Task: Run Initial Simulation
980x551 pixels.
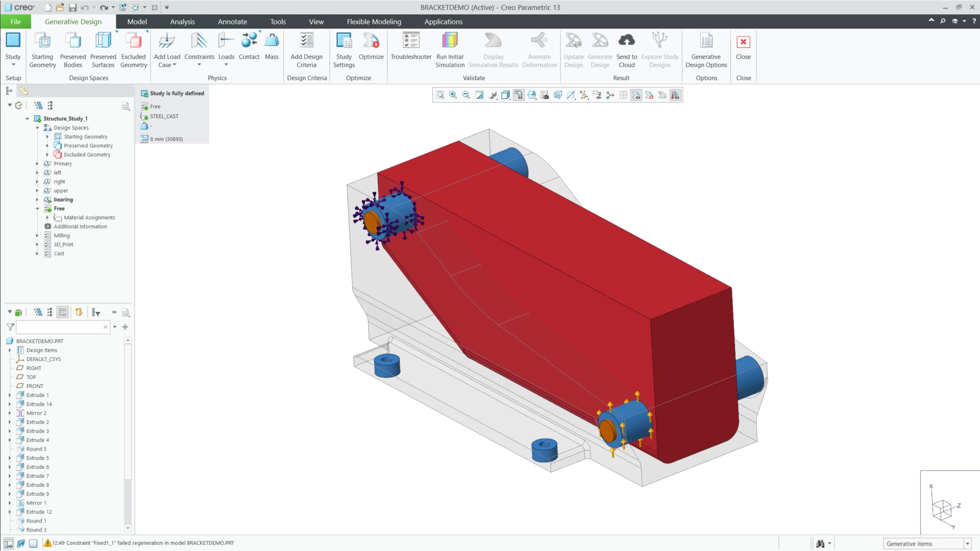Action: (450, 49)
